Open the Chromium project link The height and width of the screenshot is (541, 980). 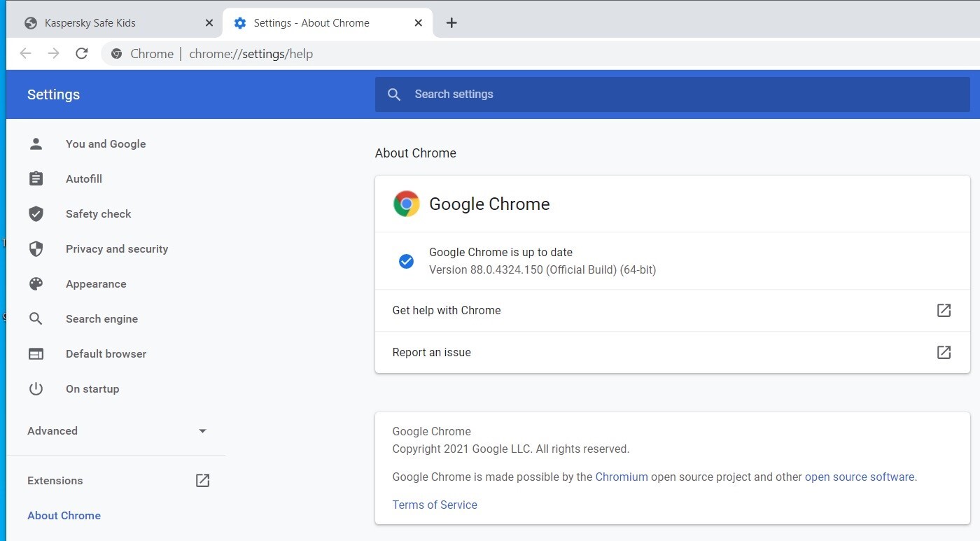[x=622, y=477]
